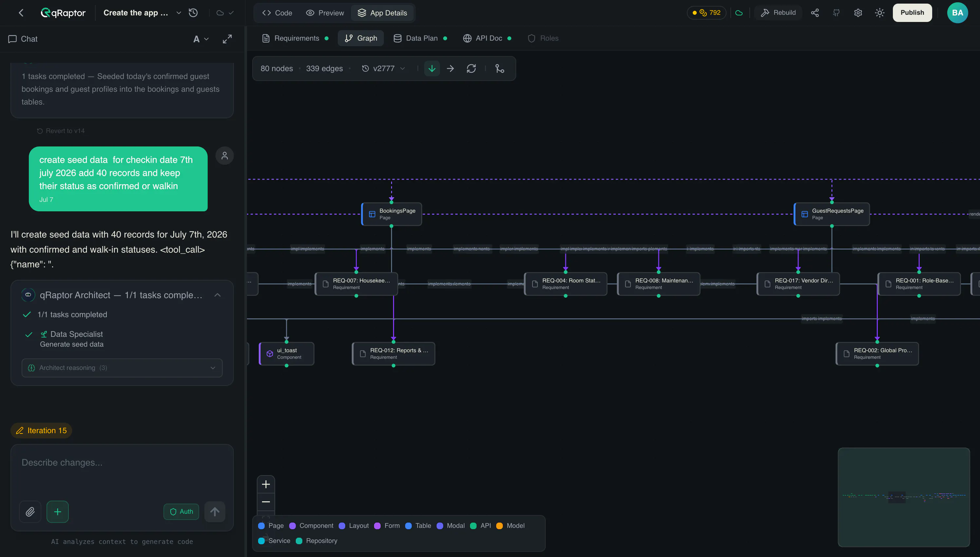Click the 80 nodes count
The width and height of the screenshot is (980, 557).
(276, 68)
